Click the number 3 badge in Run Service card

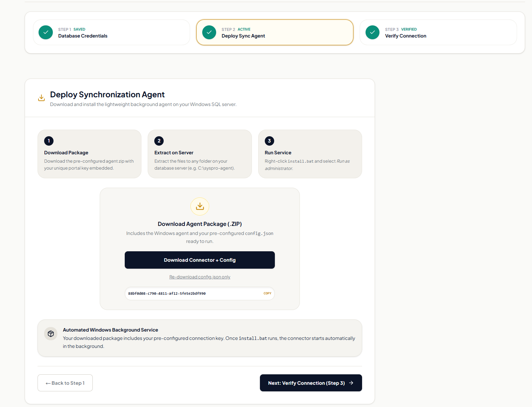point(269,141)
